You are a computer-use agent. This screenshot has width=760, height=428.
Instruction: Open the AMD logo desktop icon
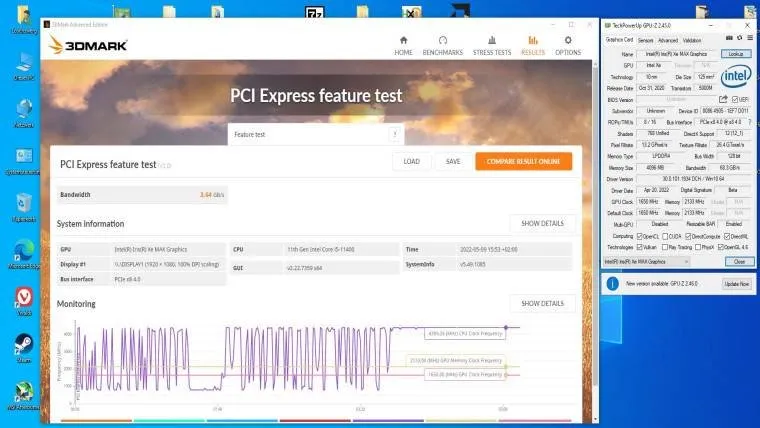[459, 11]
